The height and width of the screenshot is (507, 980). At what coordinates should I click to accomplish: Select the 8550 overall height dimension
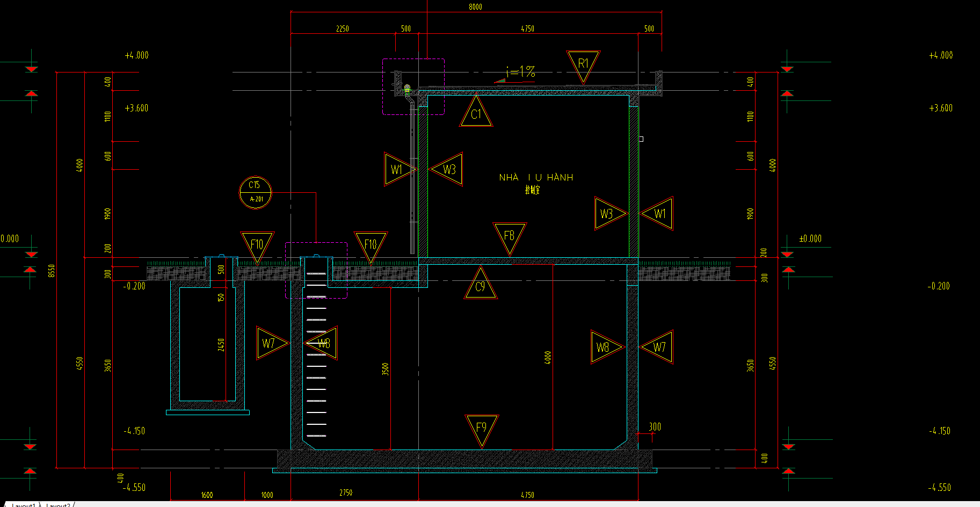coord(51,271)
